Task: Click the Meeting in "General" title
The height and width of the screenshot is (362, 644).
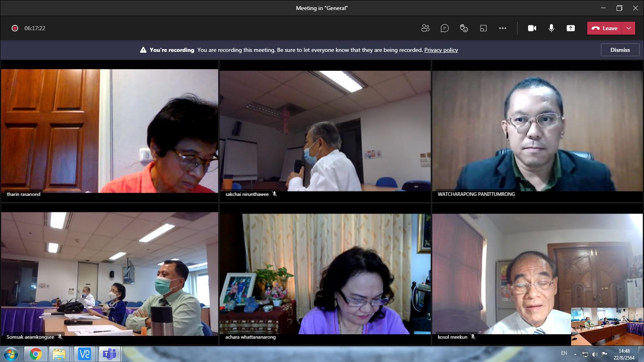Action: tap(322, 8)
